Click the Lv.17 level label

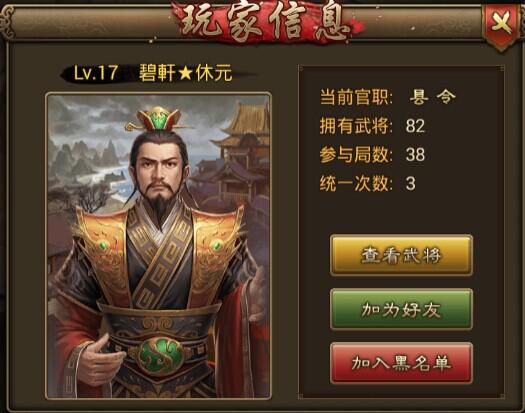click(x=96, y=73)
